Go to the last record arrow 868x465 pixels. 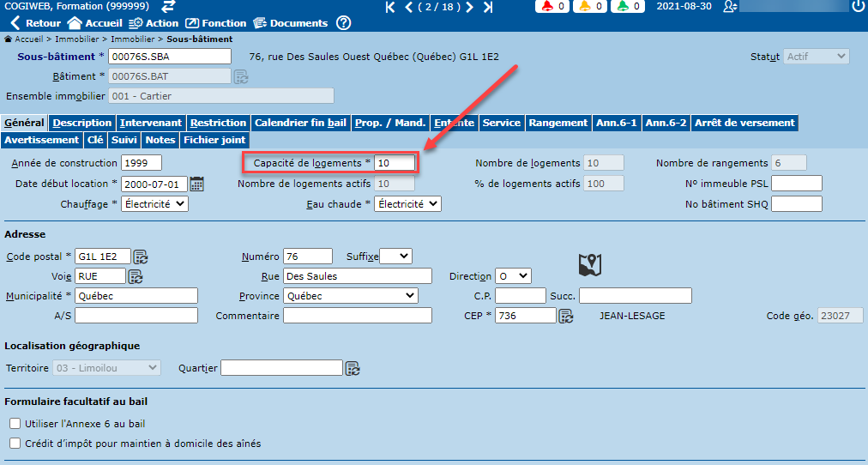click(488, 7)
